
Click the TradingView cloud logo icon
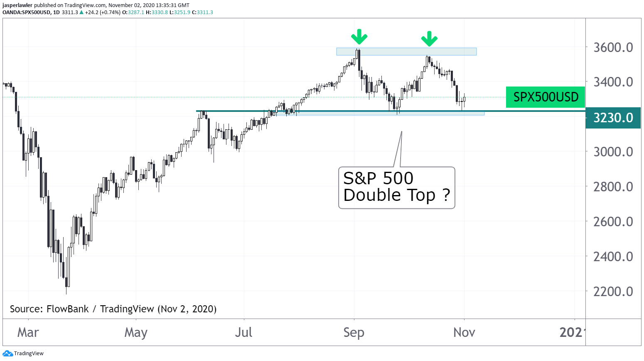point(7,354)
